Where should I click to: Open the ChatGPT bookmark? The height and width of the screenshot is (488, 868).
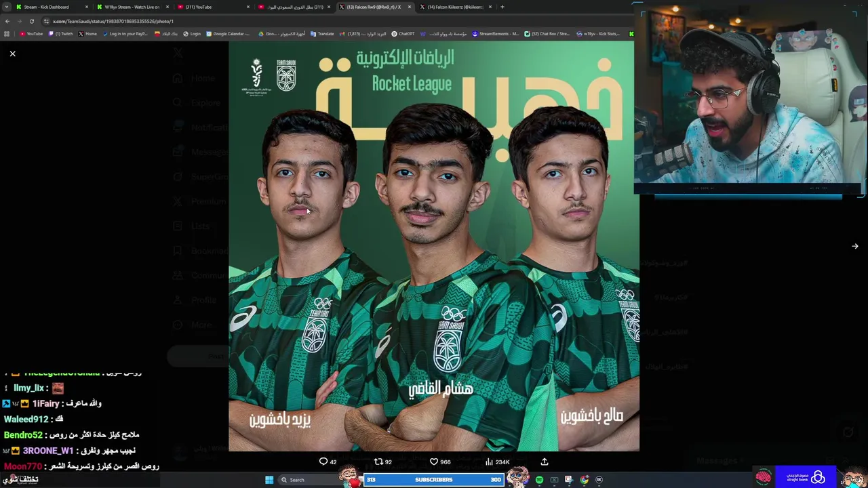[x=403, y=34]
